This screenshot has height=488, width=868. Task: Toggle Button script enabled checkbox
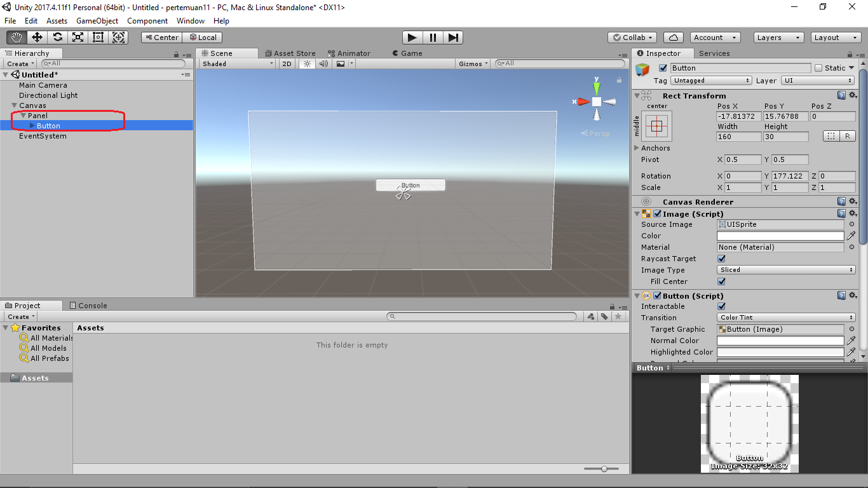[658, 295]
